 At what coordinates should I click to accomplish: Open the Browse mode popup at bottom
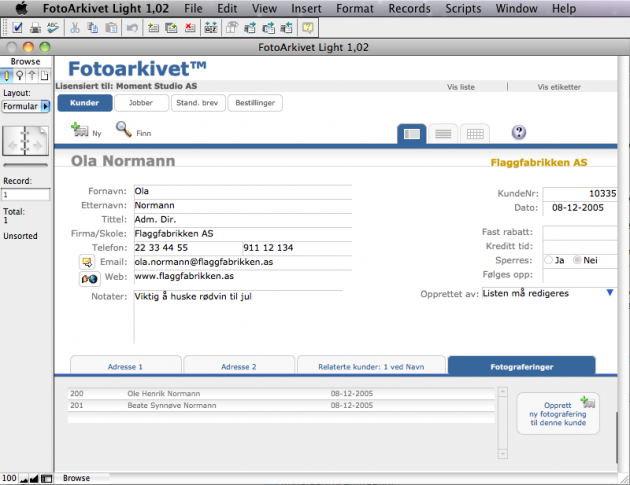[76, 478]
